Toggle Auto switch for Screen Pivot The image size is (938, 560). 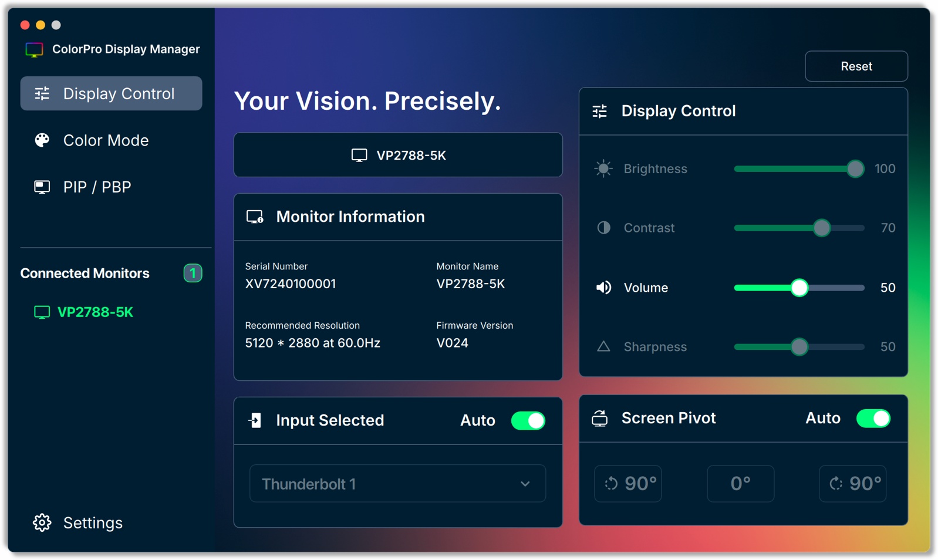(x=873, y=418)
